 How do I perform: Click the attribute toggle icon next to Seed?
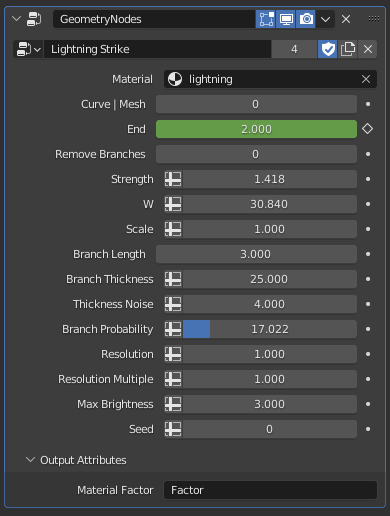[173, 429]
